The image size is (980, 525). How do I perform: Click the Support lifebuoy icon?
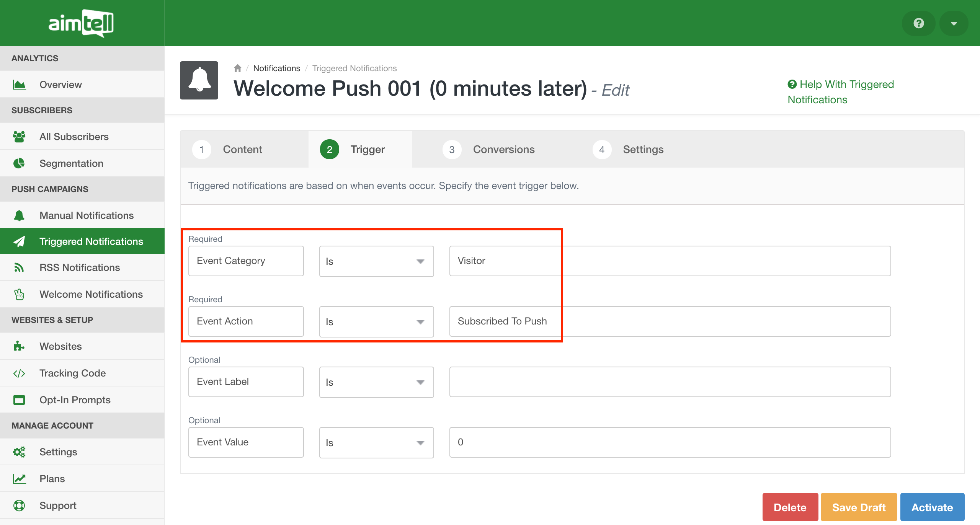pyautogui.click(x=19, y=505)
